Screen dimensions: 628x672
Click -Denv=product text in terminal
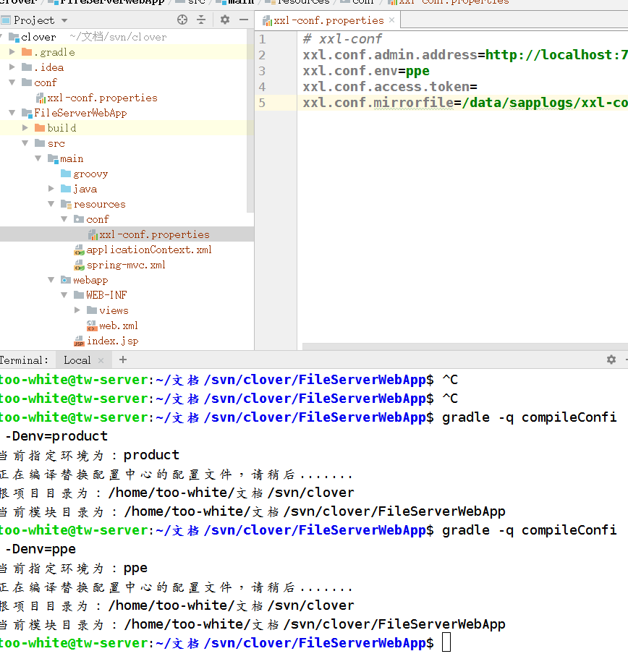click(56, 436)
